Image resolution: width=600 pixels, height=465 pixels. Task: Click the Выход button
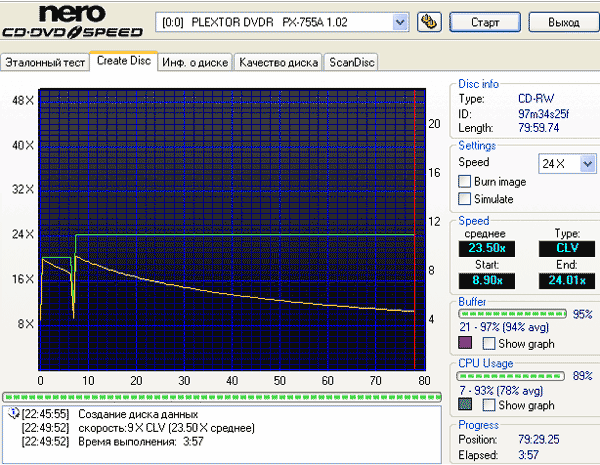[x=564, y=22]
